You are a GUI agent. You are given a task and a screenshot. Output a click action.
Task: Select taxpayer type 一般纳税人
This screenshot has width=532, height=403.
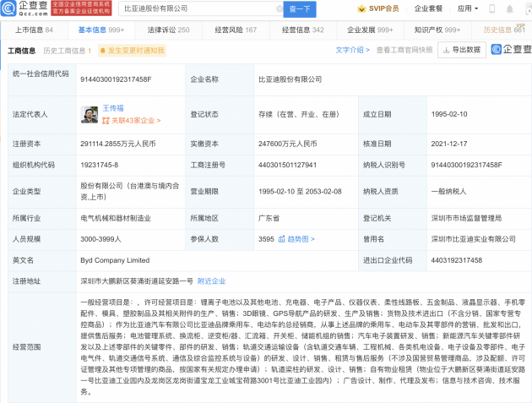448,192
